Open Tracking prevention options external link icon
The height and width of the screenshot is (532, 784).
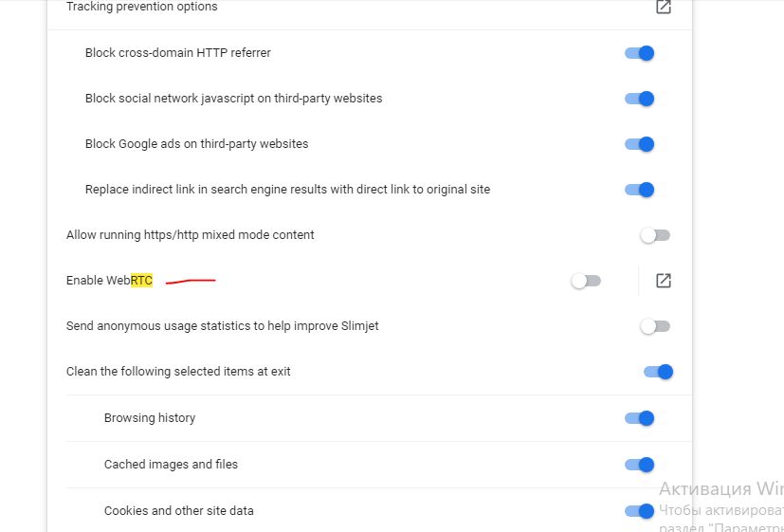(664, 7)
